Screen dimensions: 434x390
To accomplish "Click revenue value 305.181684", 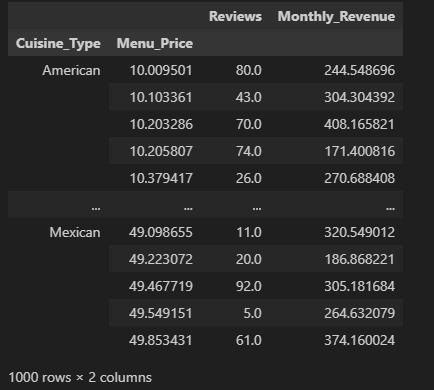I will click(360, 286).
